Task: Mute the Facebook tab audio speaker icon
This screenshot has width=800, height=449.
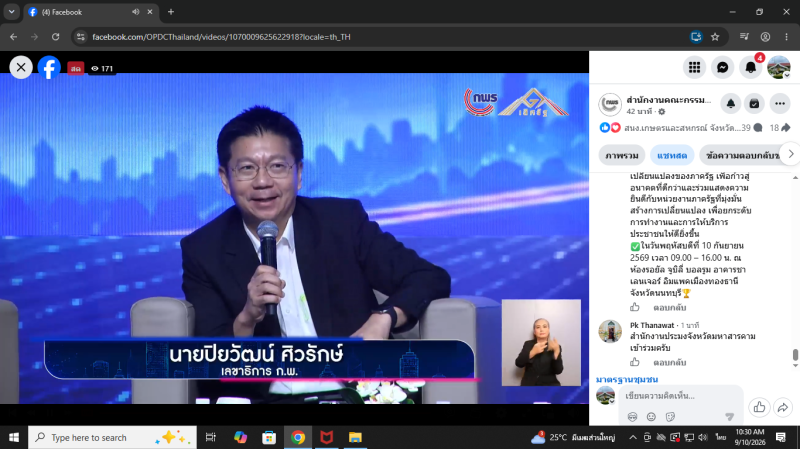Action: 136,12
